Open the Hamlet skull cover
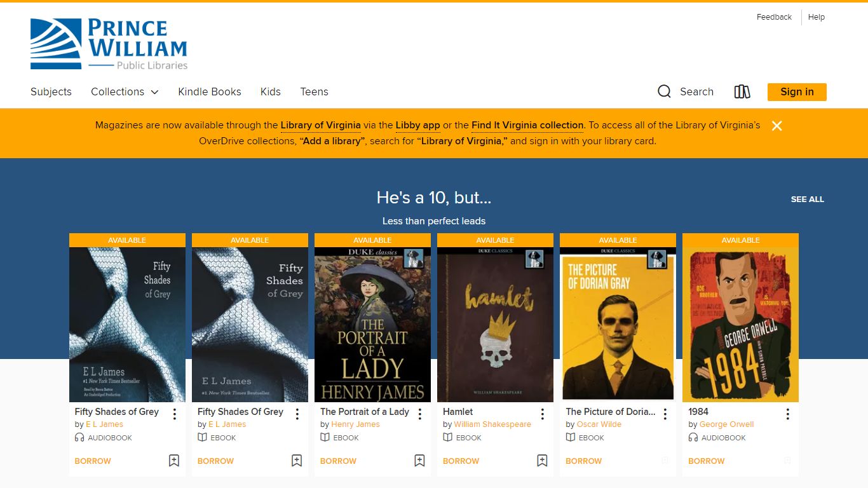868x488 pixels. (x=495, y=324)
